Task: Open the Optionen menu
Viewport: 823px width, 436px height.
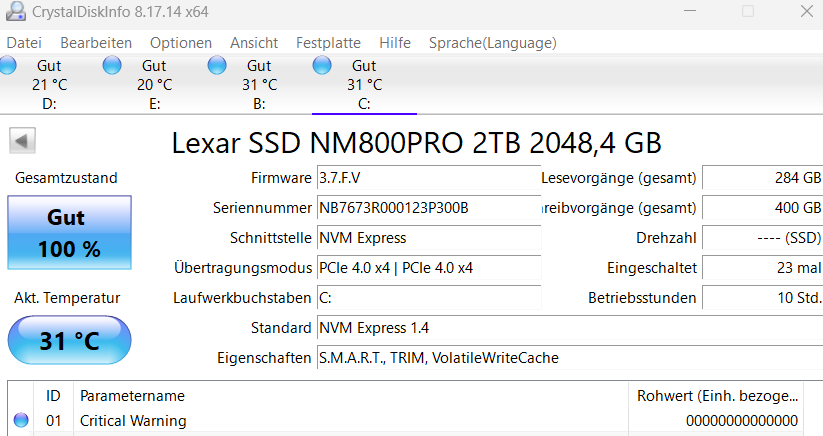Action: pos(181,42)
